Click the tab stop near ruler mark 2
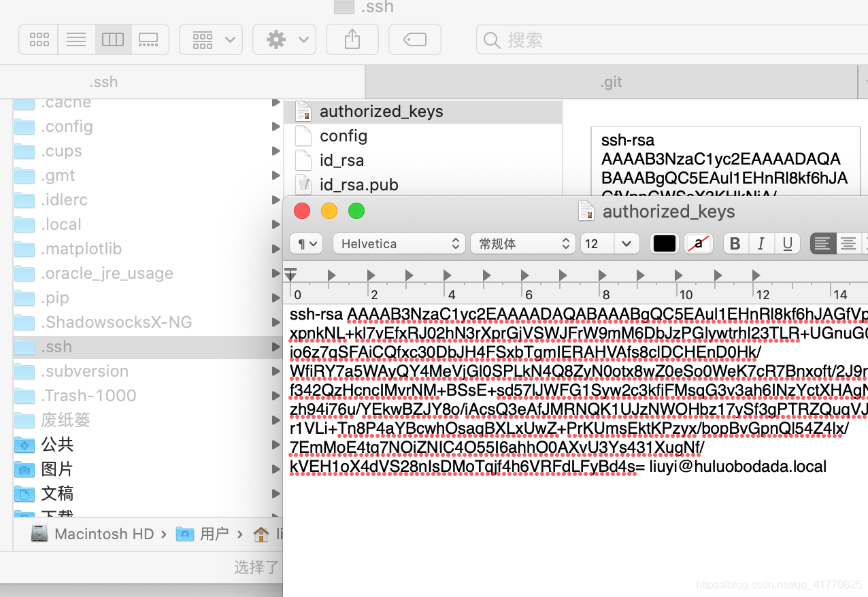Screen dimensions: 868x597 (x=371, y=275)
